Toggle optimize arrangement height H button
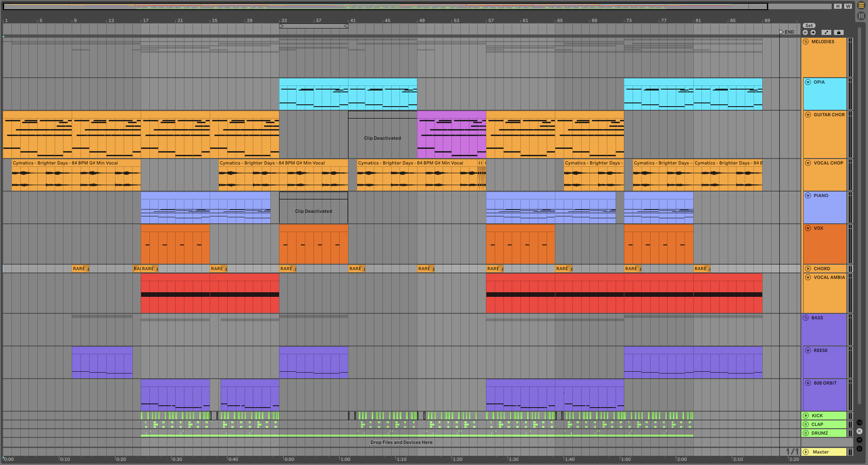This screenshot has width=868, height=465. pyautogui.click(x=838, y=6)
